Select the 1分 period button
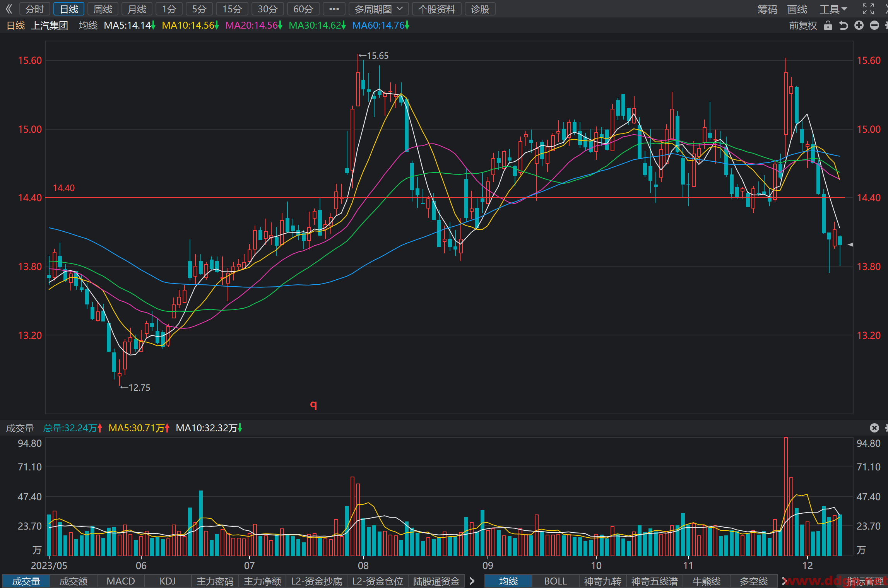 click(169, 9)
